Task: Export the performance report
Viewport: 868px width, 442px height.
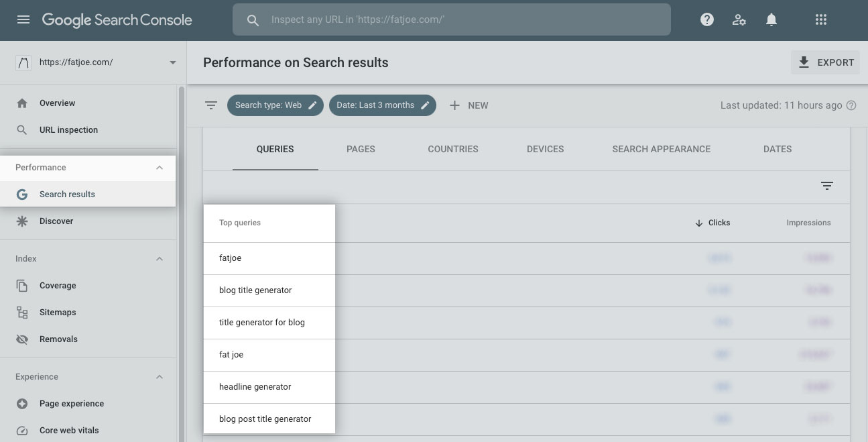Action: 825,62
